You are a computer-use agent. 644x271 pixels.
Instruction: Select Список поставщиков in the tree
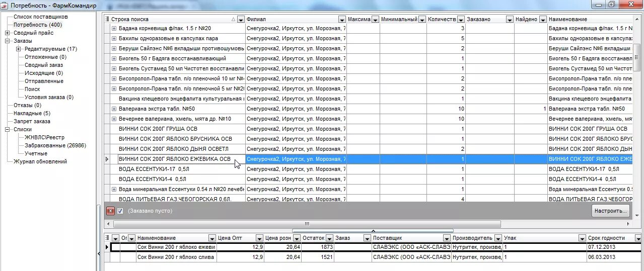41,17
